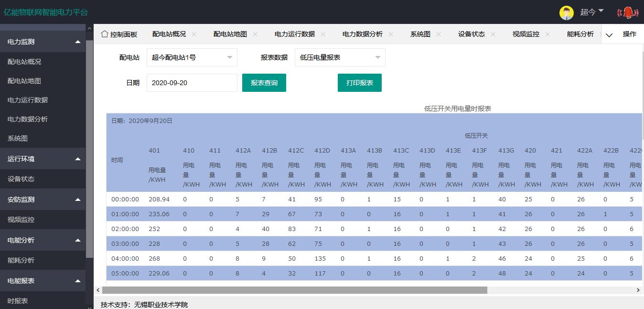Open the 配电站 selection dropdown
This screenshot has height=309, width=644.
192,57
